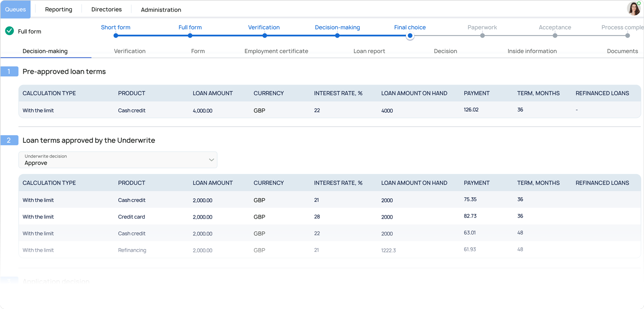The width and height of the screenshot is (644, 309).
Task: Go to the Administration menu
Action: 161,10
